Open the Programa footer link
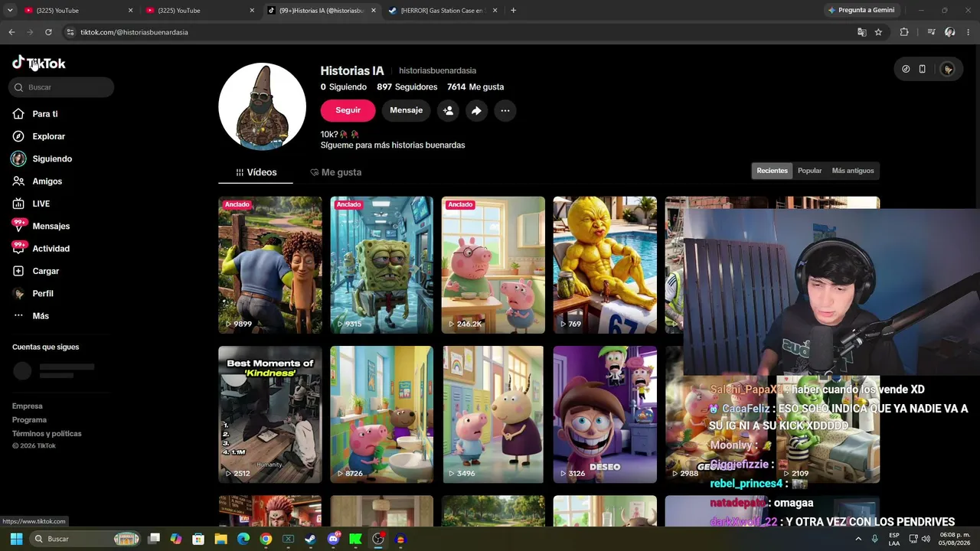Image resolution: width=980 pixels, height=551 pixels. (29, 420)
